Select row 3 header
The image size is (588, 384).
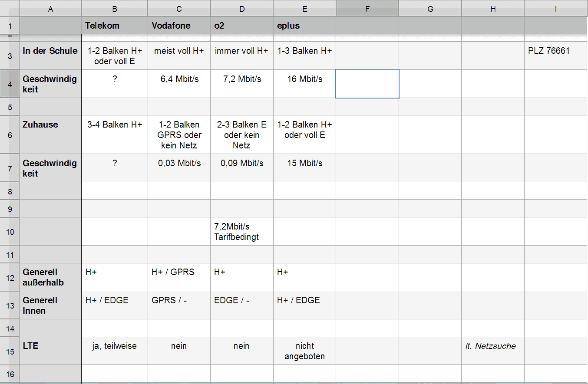pyautogui.click(x=10, y=56)
